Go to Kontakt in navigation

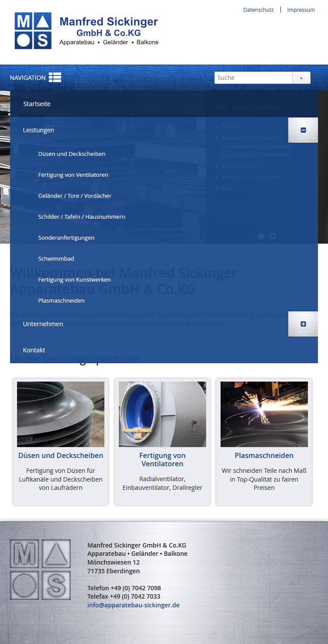click(34, 350)
